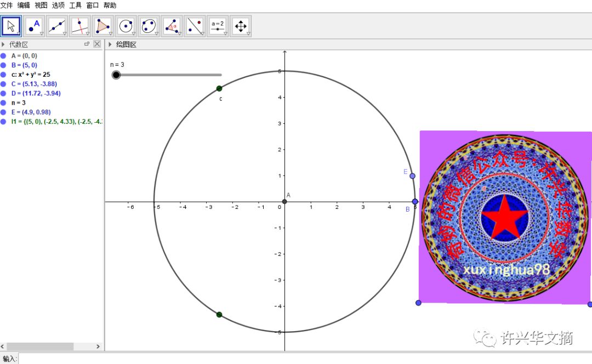Click the n slider track
This screenshot has height=364, width=592.
(168, 75)
